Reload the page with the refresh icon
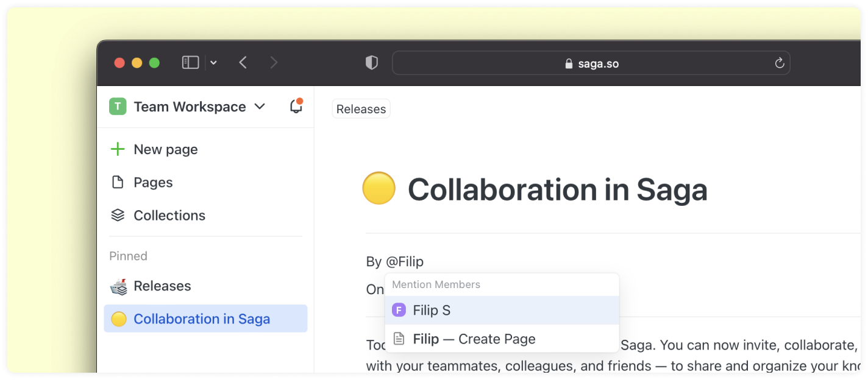The height and width of the screenshot is (380, 868). coord(778,63)
